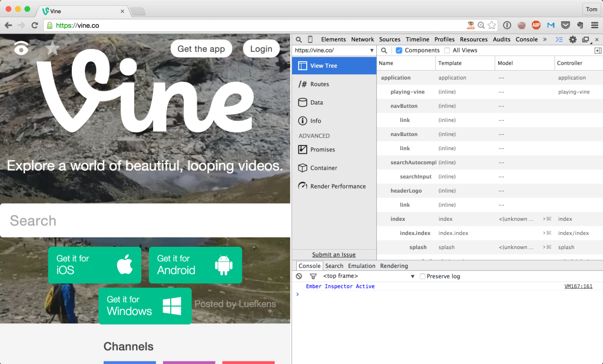603x364 pixels.
Task: Open the Timeline tab
Action: pyautogui.click(x=418, y=39)
